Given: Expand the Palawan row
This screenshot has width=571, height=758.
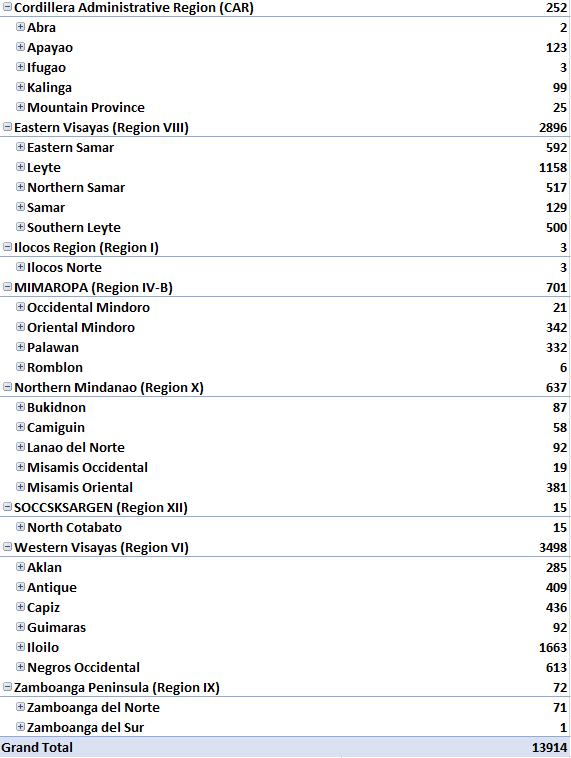Looking at the screenshot, I should (x=20, y=347).
